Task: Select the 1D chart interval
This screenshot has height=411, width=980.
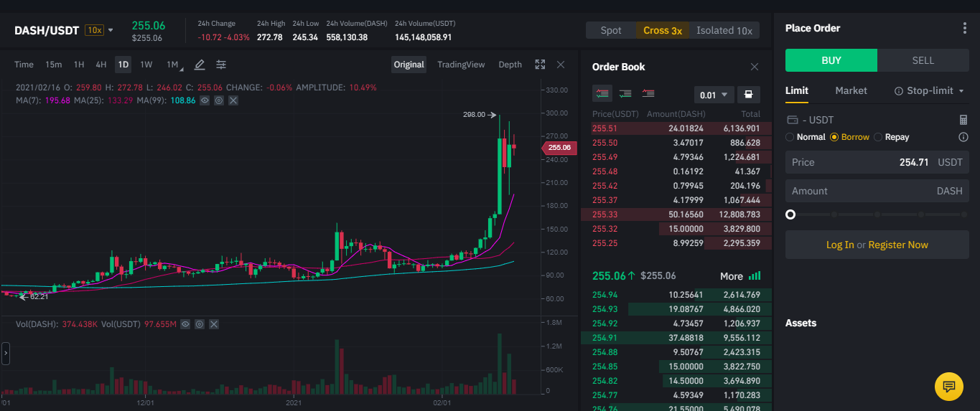Action: click(x=123, y=65)
